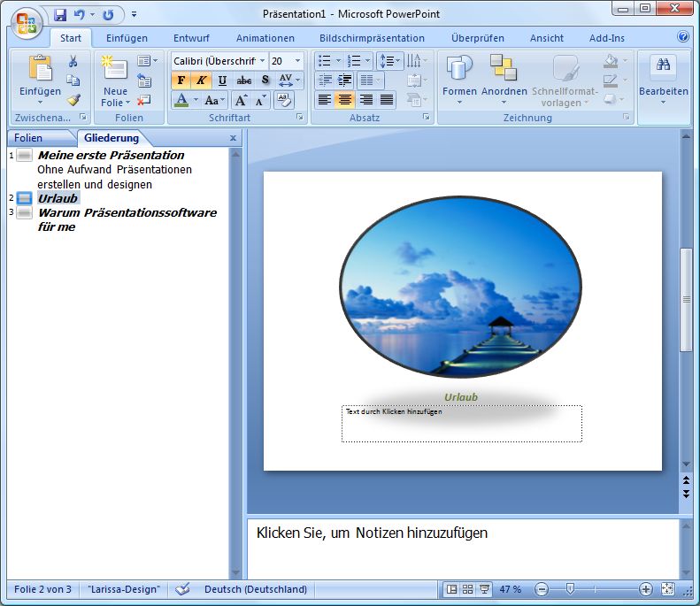The height and width of the screenshot is (606, 700).
Task: Open Schriftart dialog launcher
Action: [x=299, y=118]
